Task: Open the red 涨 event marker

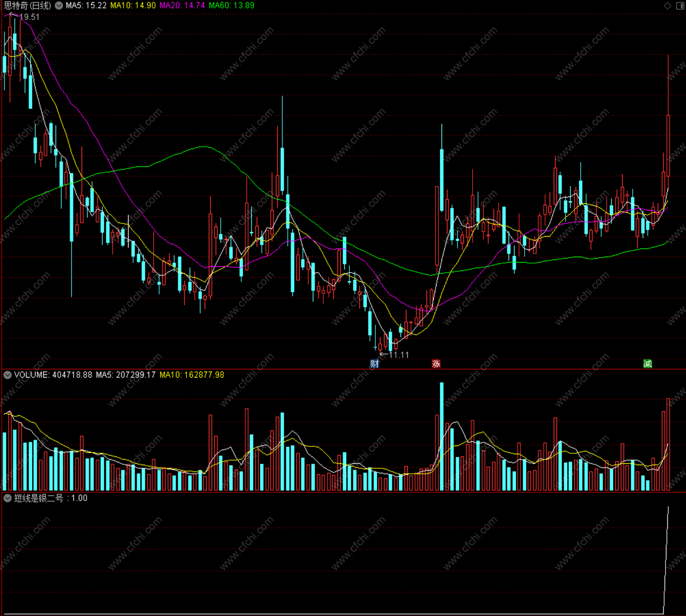Action: tap(436, 364)
